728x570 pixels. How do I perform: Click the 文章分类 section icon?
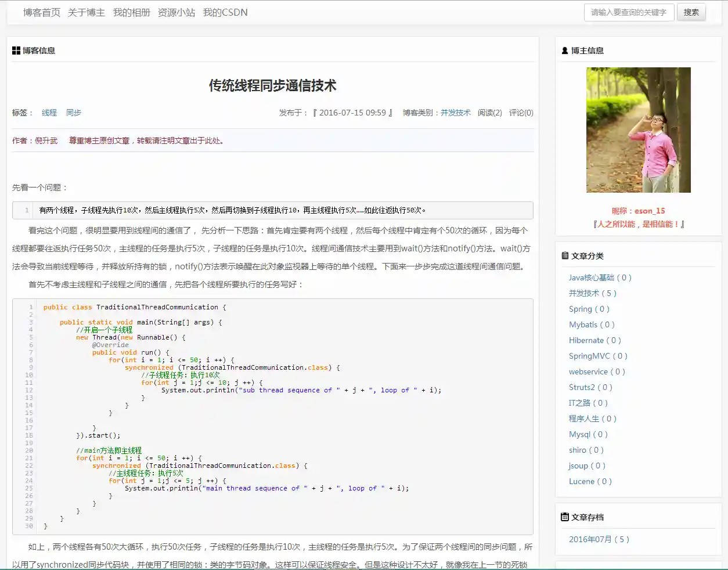(x=565, y=256)
